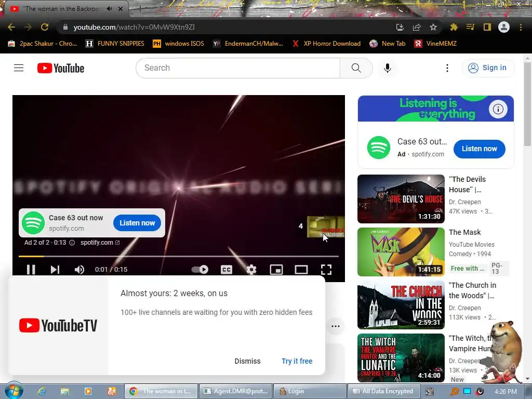This screenshot has width=532, height=399.
Task: Open player settings gear
Action: tap(251, 270)
